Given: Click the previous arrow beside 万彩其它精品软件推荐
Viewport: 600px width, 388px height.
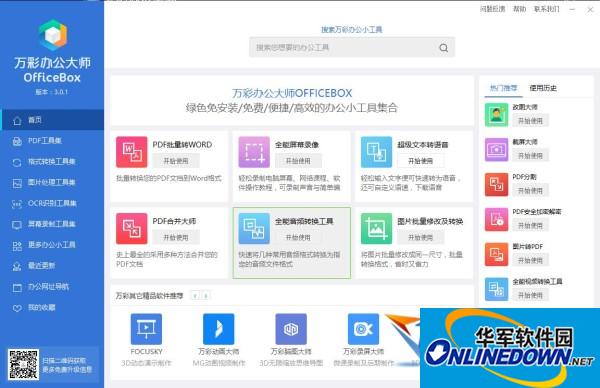Looking at the screenshot, I should tap(195, 296).
